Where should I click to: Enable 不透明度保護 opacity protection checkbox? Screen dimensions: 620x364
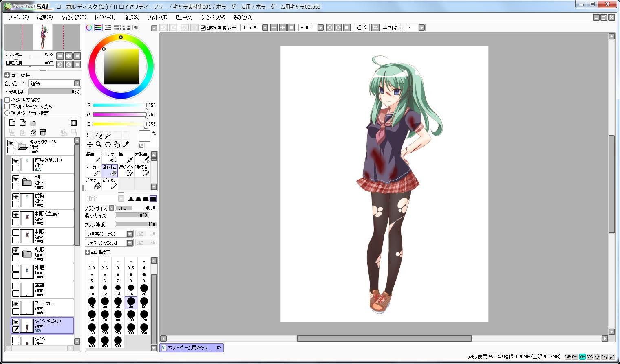[7, 100]
